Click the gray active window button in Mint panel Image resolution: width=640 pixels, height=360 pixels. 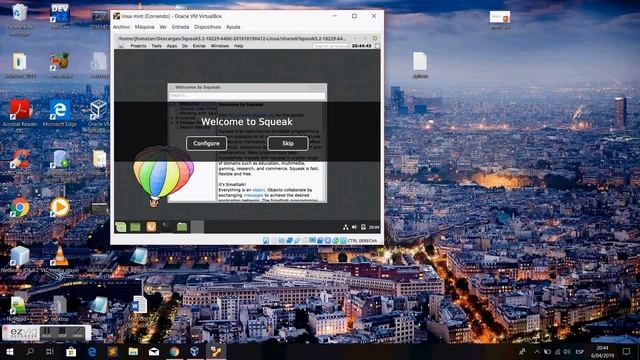198,227
